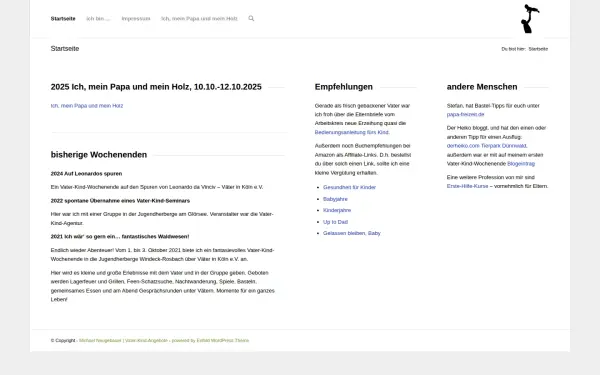This screenshot has width=600, height=375.
Task: Click the 'Startseite' page title
Action: (65, 49)
